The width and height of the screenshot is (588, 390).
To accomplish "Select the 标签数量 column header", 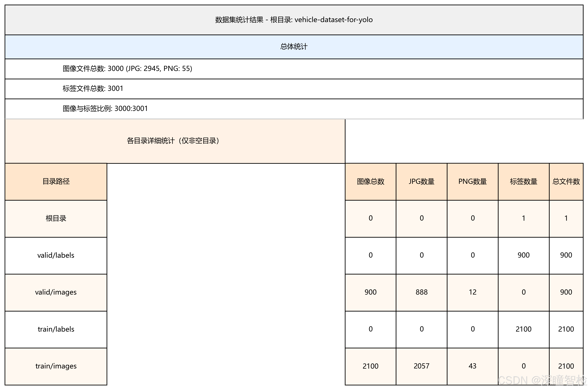I will (524, 181).
